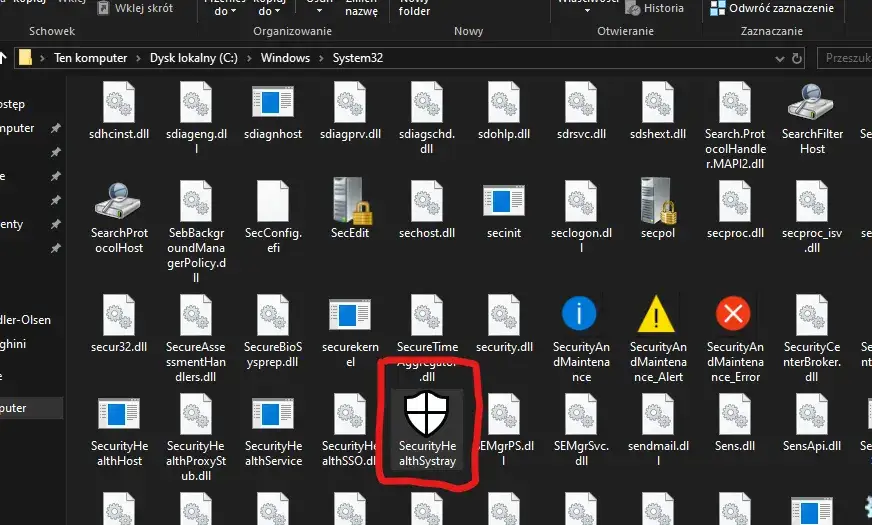Select SecurityHealthProxyStub.dll file
Screen dimensions: 872x525
196,437
